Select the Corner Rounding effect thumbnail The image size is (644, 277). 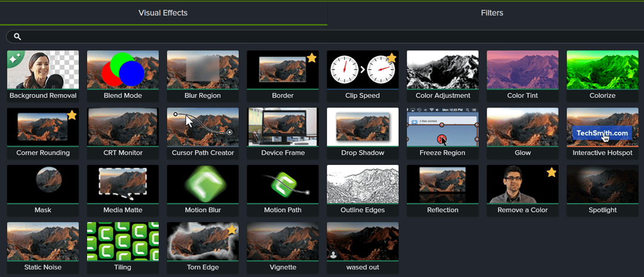[x=43, y=127]
